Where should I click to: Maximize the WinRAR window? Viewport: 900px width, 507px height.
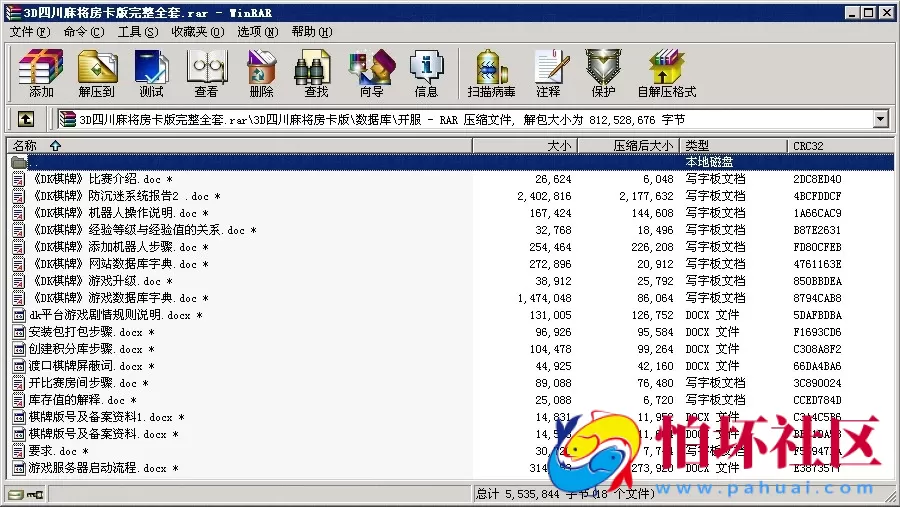(x=869, y=13)
